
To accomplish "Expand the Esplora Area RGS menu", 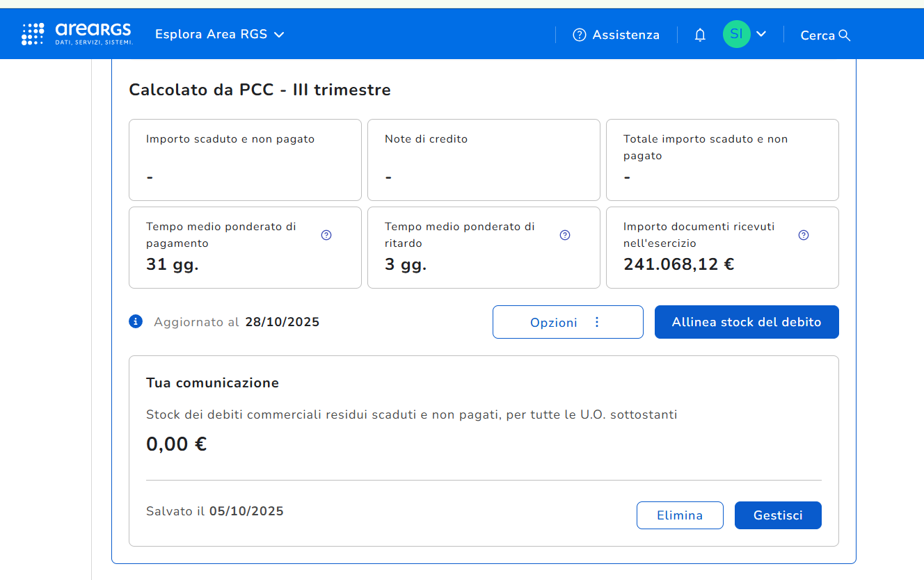I will [219, 34].
